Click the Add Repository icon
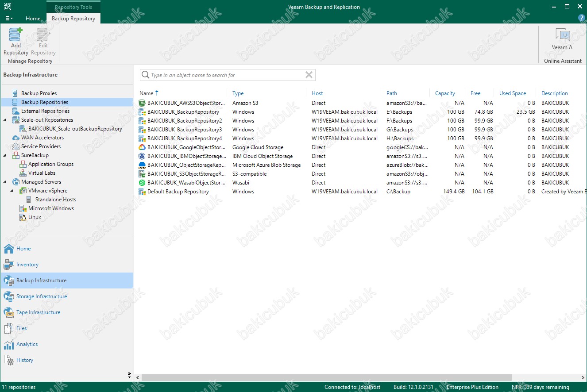Image resolution: width=587 pixels, height=392 pixels. (x=16, y=35)
